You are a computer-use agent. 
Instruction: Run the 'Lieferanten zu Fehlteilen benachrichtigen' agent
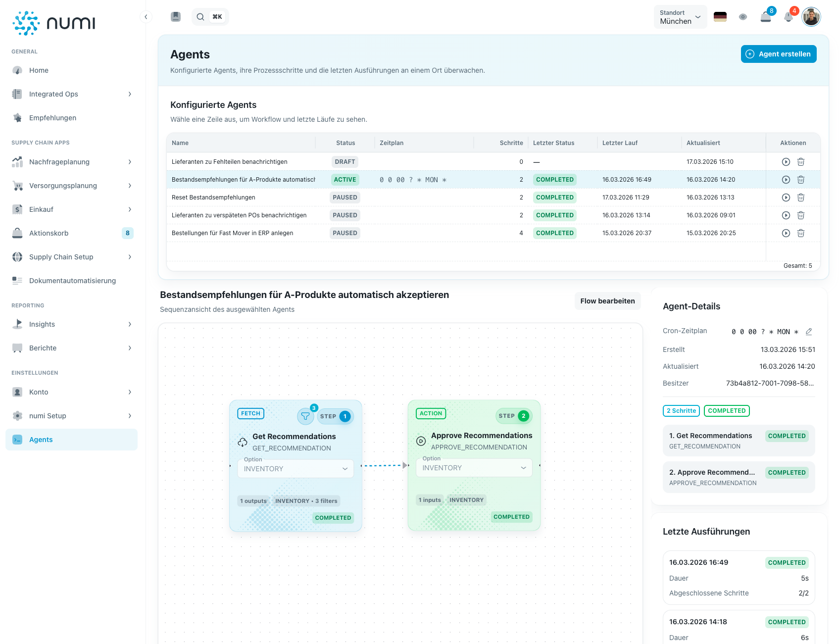click(x=786, y=162)
